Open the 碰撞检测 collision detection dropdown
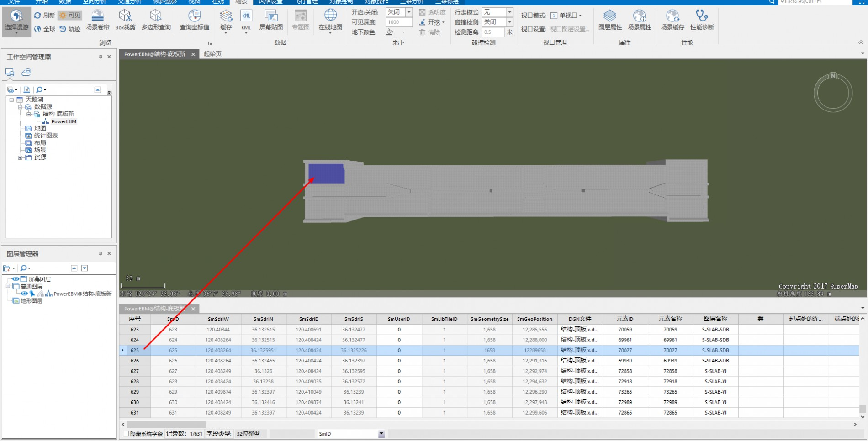868x441 pixels. (509, 22)
